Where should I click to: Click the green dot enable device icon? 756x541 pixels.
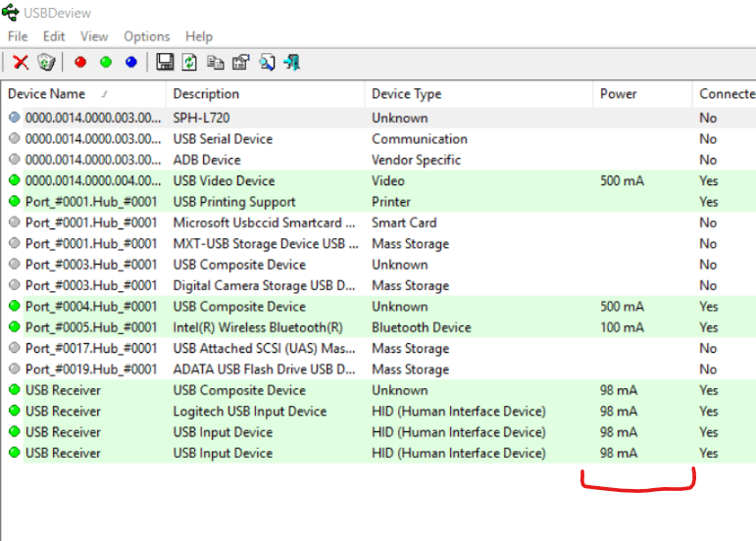tap(106, 63)
